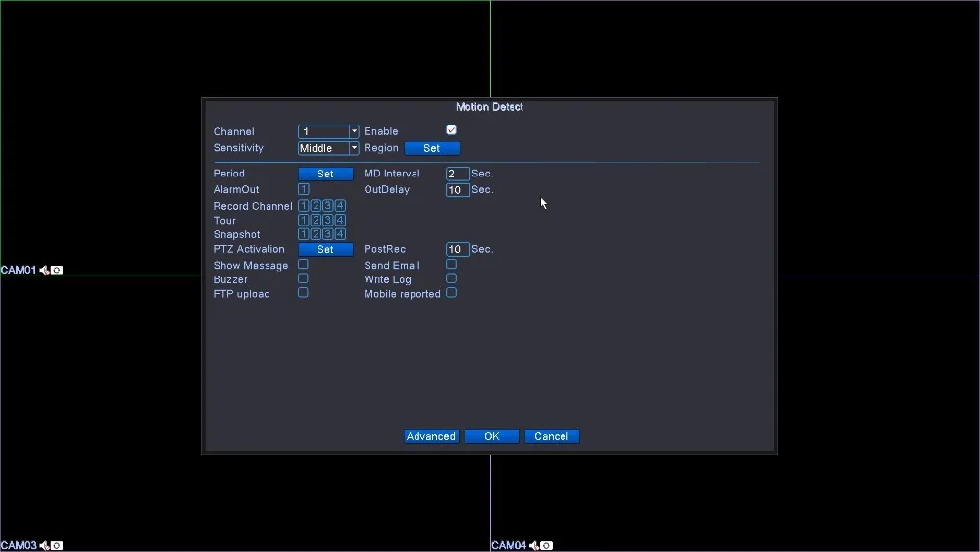Click the CAM01 record status icon
The image size is (980, 552).
click(x=57, y=270)
